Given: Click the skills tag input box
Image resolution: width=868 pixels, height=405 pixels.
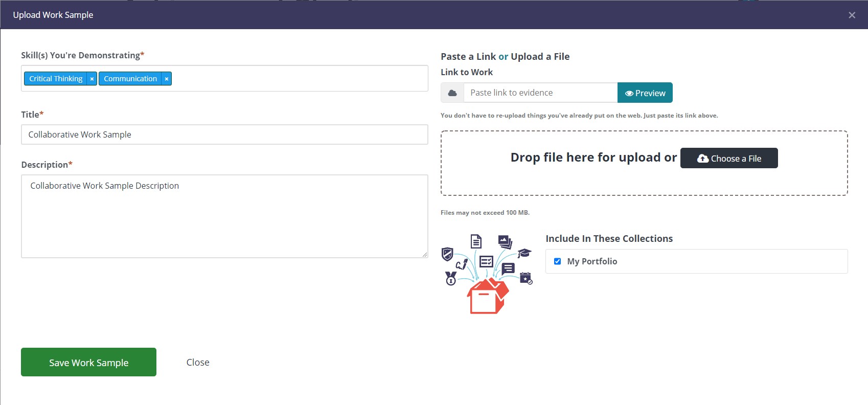Looking at the screenshot, I should (224, 78).
